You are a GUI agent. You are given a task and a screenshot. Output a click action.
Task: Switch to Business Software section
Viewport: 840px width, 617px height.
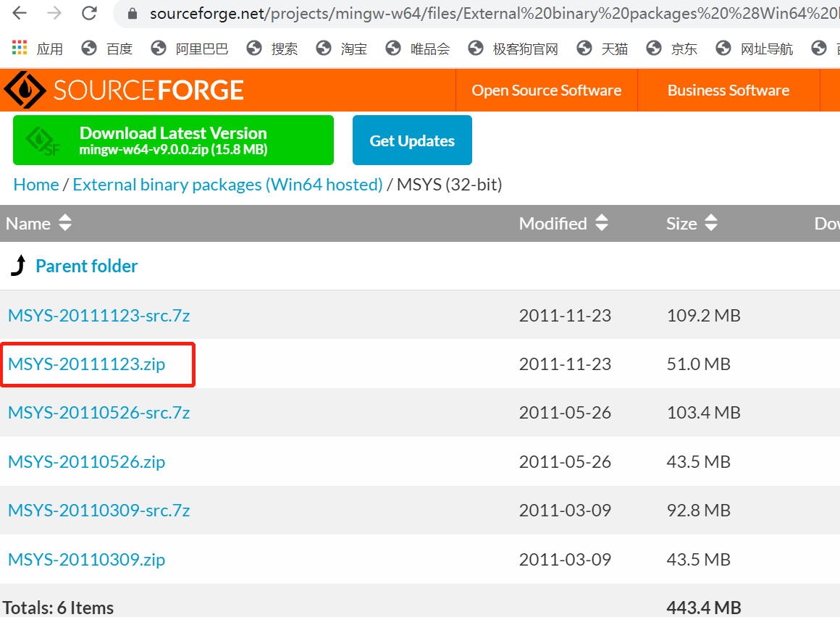[x=728, y=90]
